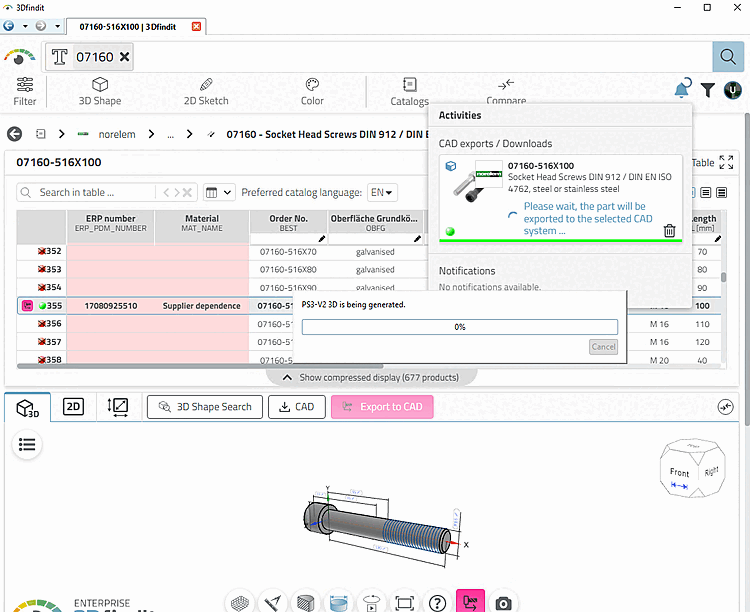Click the compare icon at the viewer's right
Viewport: 750px width, 612px height.
click(726, 407)
